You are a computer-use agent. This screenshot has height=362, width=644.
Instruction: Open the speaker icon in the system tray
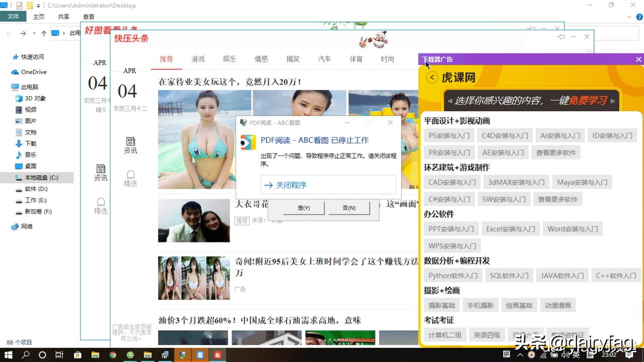tap(565, 355)
